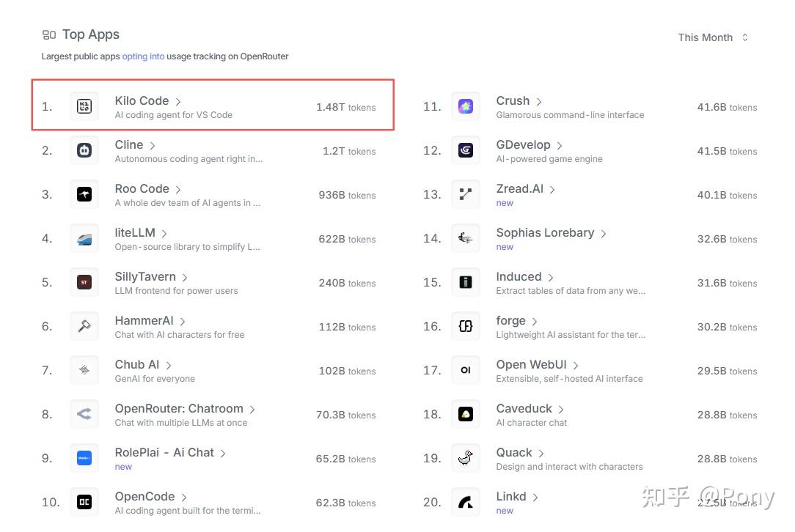Screen dimensions: 795x532
Task: Click the Zread.AI app icon
Action: 466,195
